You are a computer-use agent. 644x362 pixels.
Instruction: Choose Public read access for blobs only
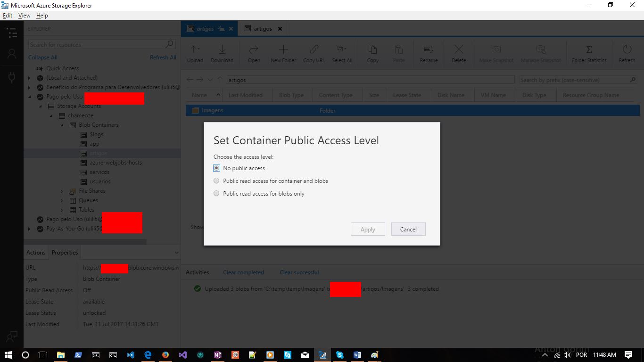coord(216,194)
